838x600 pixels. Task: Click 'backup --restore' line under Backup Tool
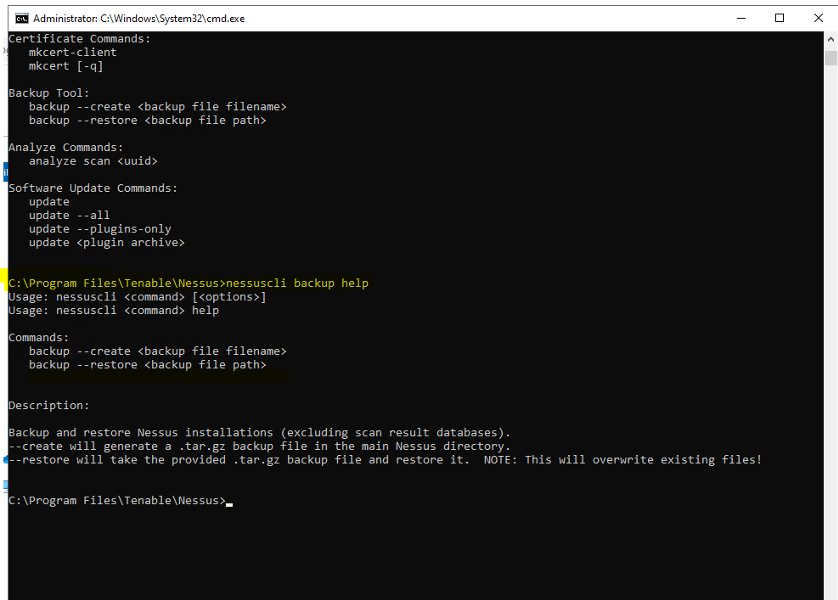148,120
